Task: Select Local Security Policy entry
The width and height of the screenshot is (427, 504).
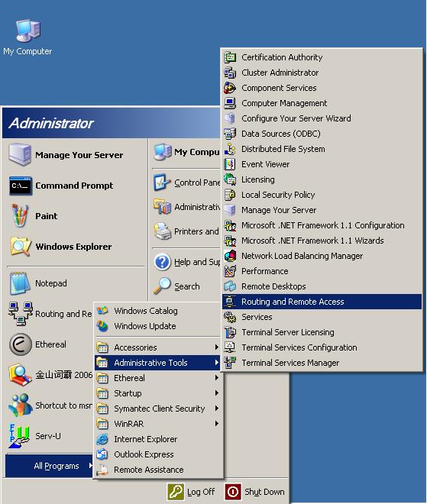Action: pyautogui.click(x=322, y=195)
